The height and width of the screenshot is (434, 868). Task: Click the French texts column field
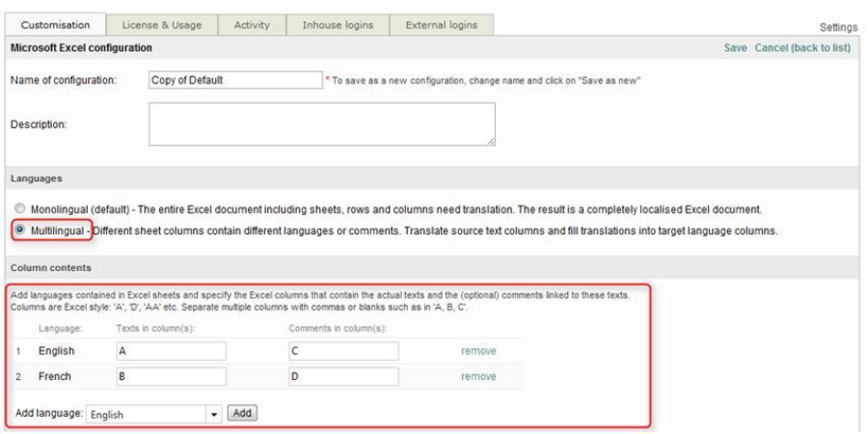tap(170, 376)
